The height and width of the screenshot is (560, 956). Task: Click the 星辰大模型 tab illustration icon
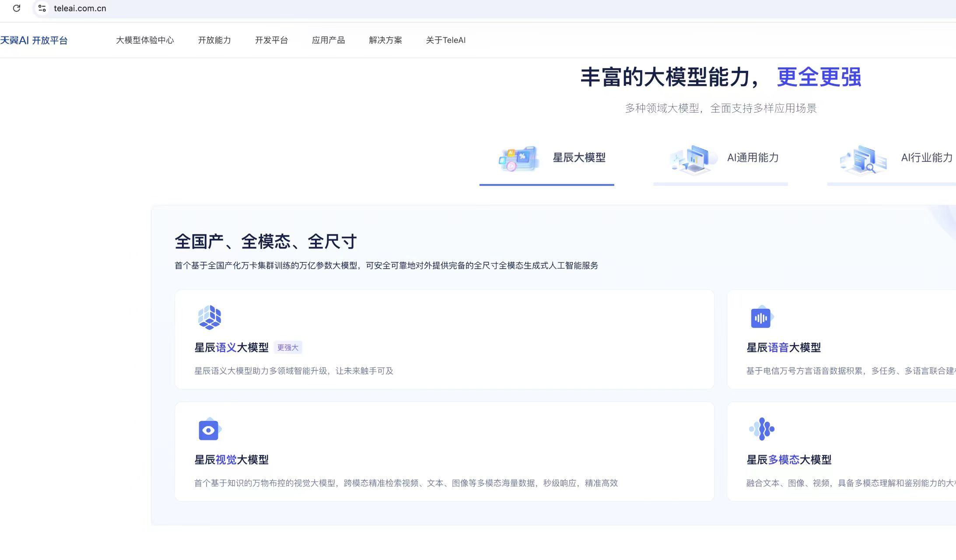point(519,158)
